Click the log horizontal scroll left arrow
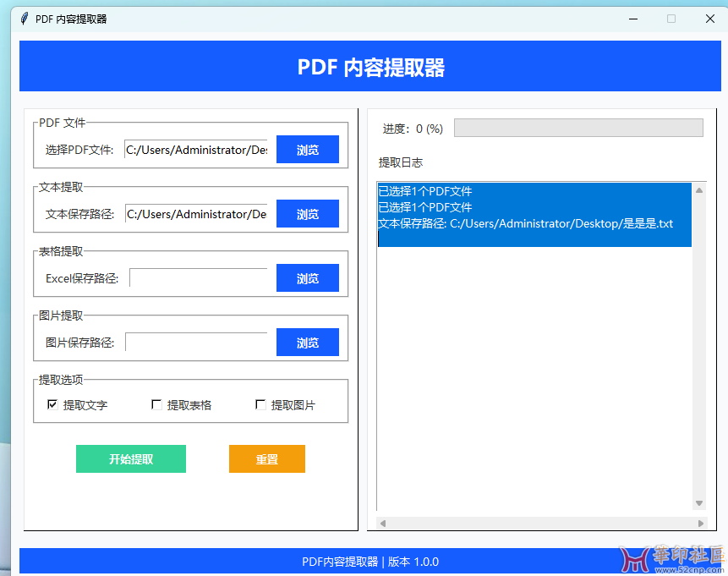Viewport: 728px width, 576px height. coord(382,524)
